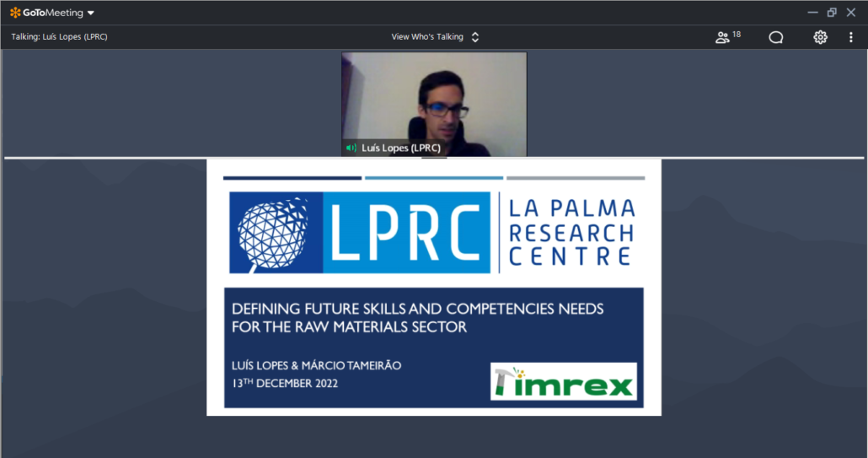Click the LPRC geodesic dome logo
The width and height of the screenshot is (868, 458).
[x=275, y=232]
